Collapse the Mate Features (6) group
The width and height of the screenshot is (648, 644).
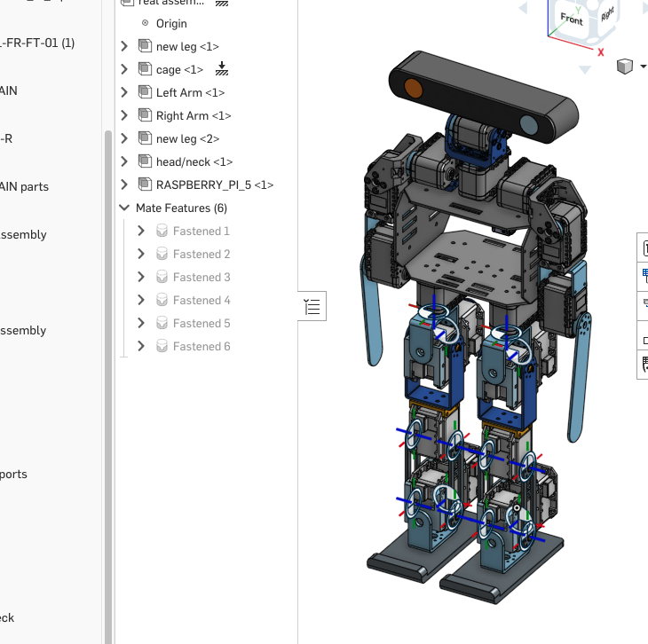(x=124, y=208)
